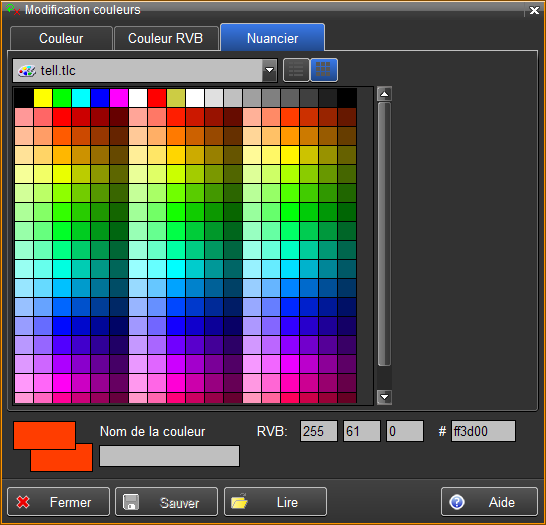
Task: Pick the yellow swatch in top row
Action: 43,98
